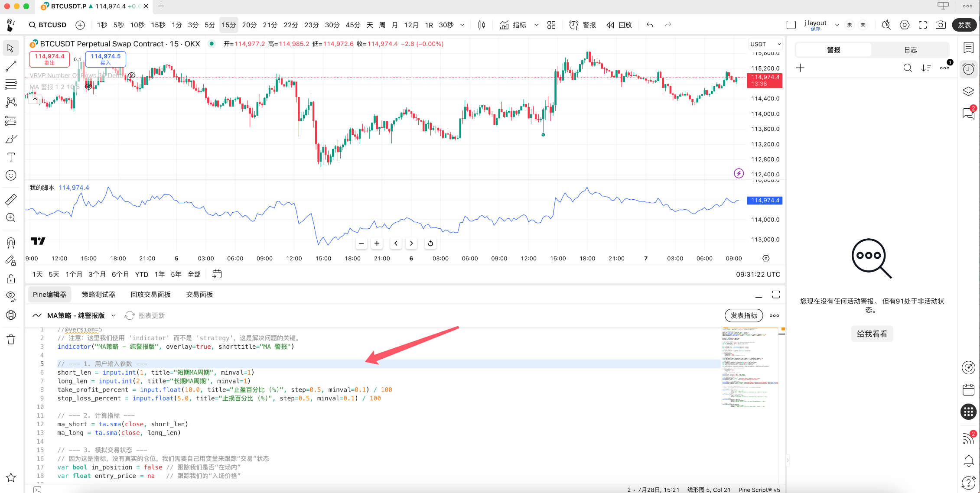The width and height of the screenshot is (980, 493).
Task: Select the YTD date range
Action: pyautogui.click(x=141, y=274)
